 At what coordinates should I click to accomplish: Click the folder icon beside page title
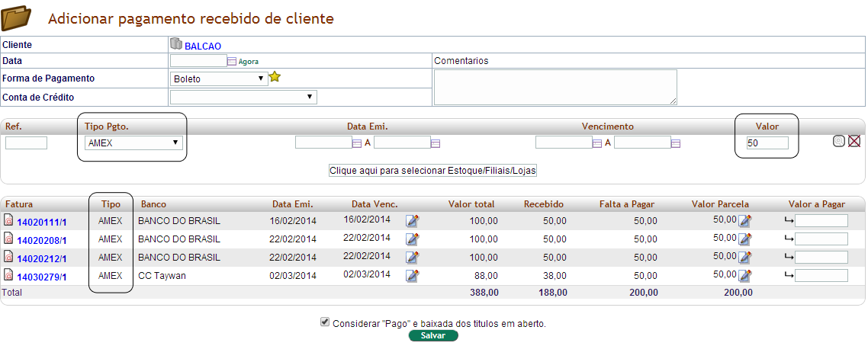point(17,18)
